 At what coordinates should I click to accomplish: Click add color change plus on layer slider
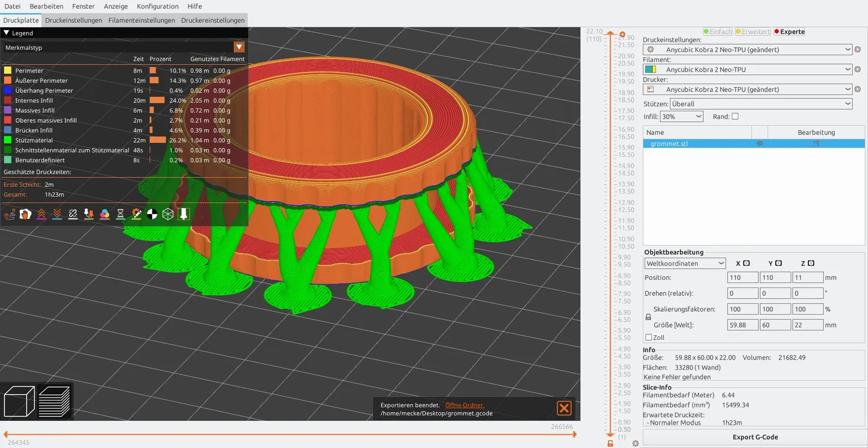coord(622,35)
